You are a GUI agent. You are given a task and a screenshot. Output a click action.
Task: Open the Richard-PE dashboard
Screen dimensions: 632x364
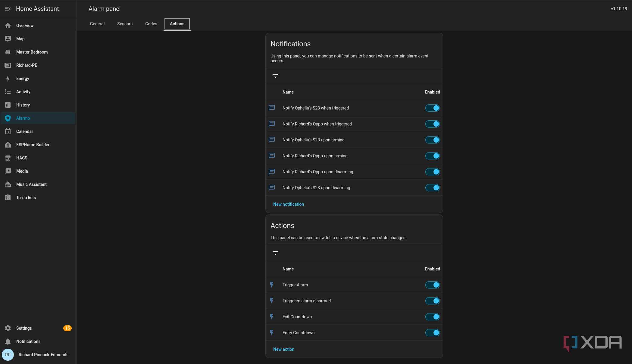point(38,65)
